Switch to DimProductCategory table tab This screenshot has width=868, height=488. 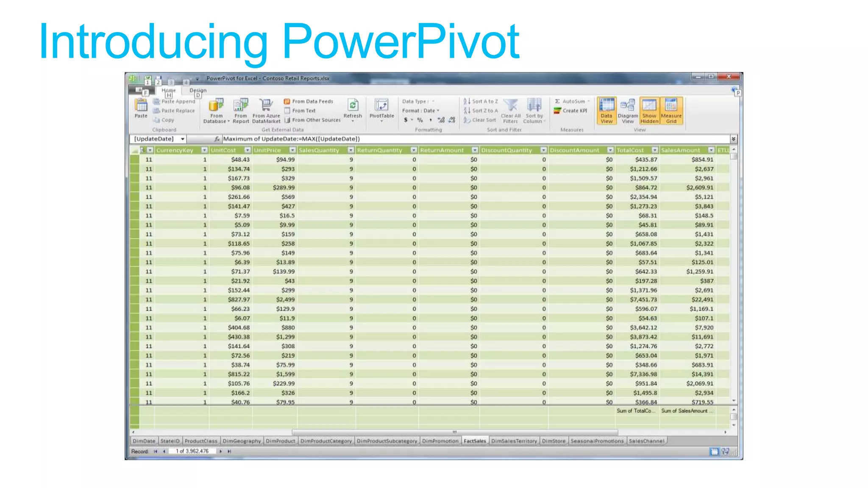point(326,441)
